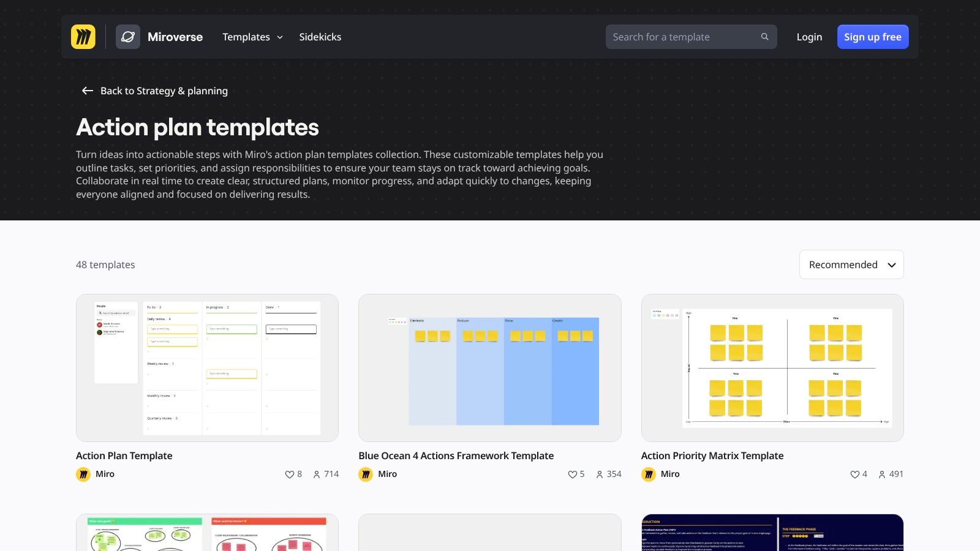This screenshot has height=551, width=980.
Task: Open the Miro logo home link
Action: (x=83, y=37)
